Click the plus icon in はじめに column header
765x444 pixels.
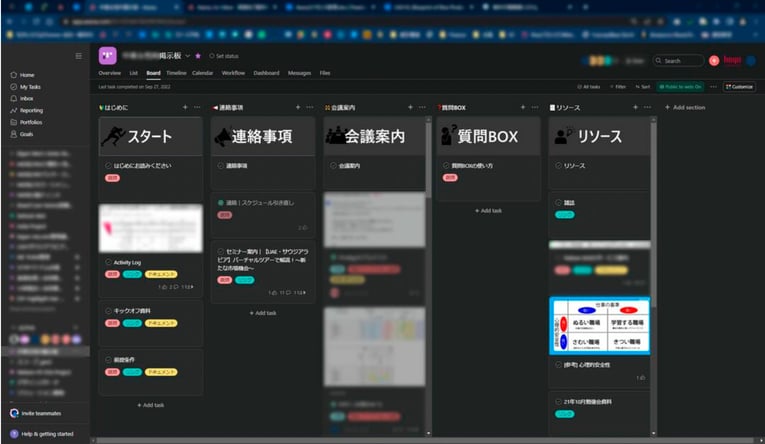[185, 107]
